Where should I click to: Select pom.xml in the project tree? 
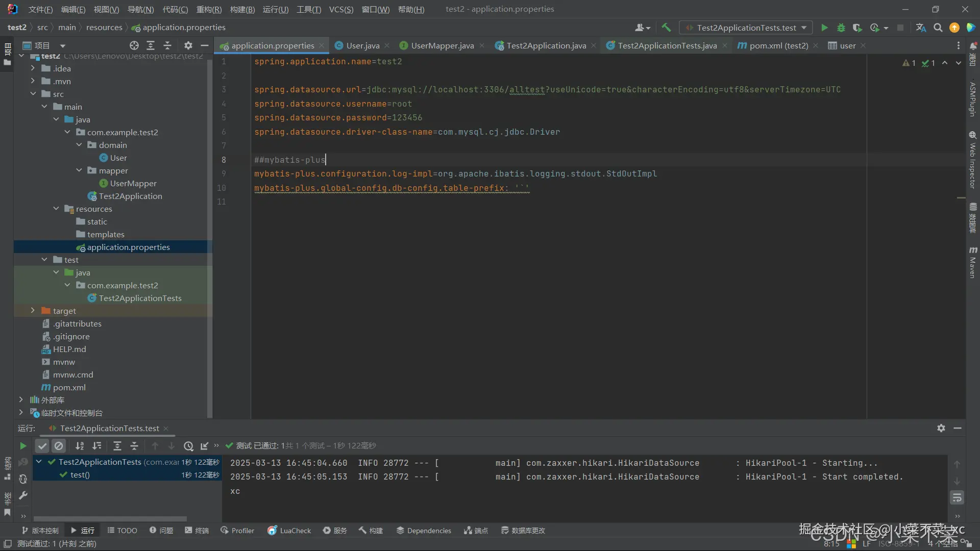[69, 387]
